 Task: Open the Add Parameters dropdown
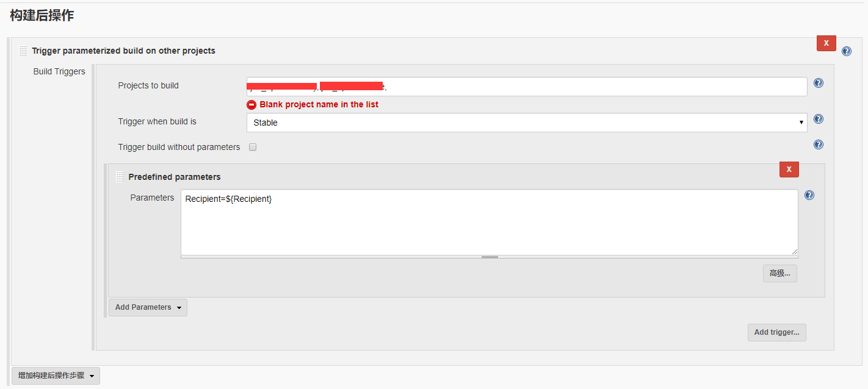147,307
